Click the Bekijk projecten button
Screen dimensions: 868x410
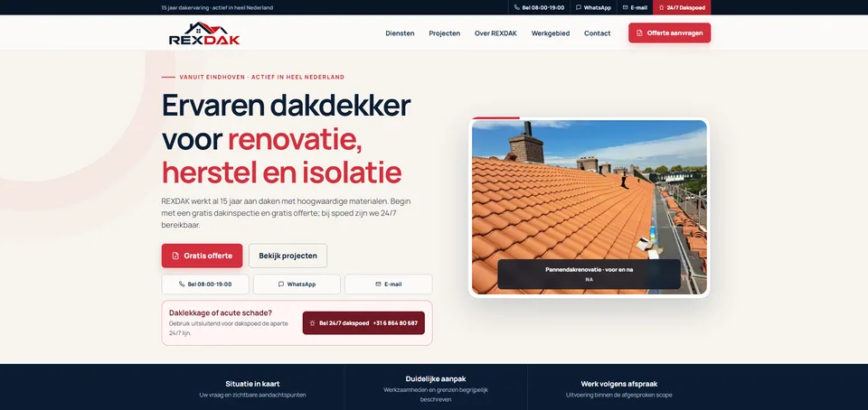pyautogui.click(x=288, y=256)
